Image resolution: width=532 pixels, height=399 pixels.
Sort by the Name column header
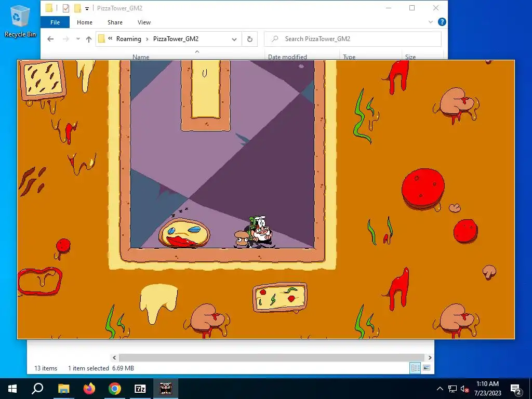coord(141,57)
